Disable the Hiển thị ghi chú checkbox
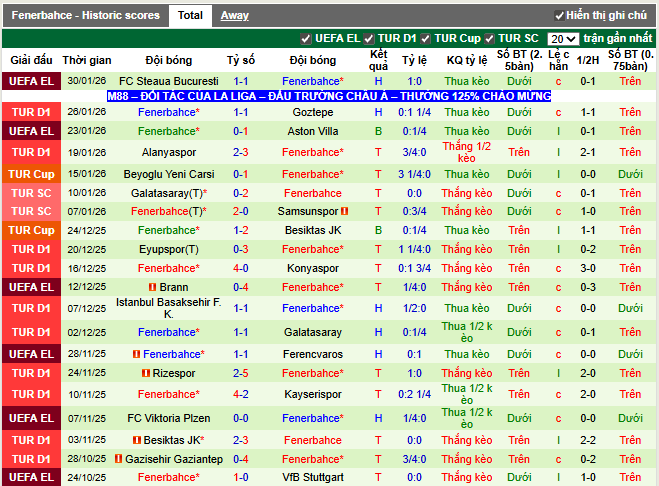This screenshot has height=486, width=659. (x=559, y=16)
